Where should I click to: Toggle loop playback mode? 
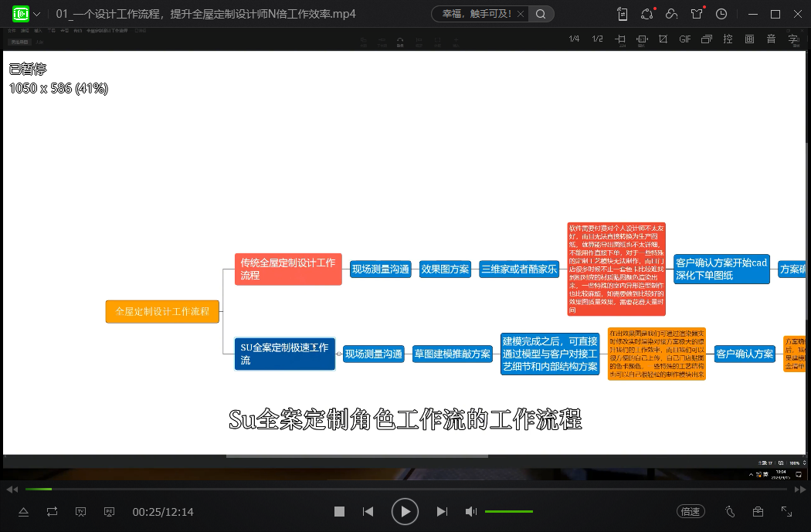coord(52,511)
